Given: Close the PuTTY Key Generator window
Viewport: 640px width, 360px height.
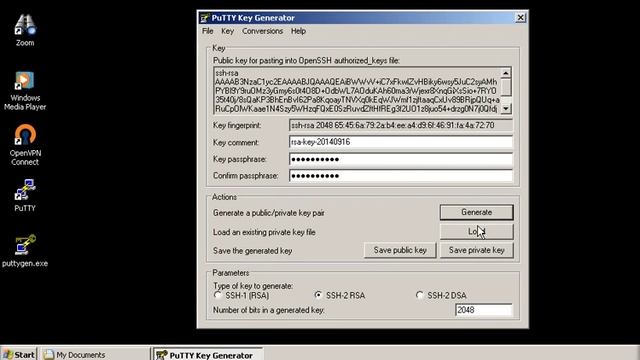Looking at the screenshot, I should pos(520,18).
